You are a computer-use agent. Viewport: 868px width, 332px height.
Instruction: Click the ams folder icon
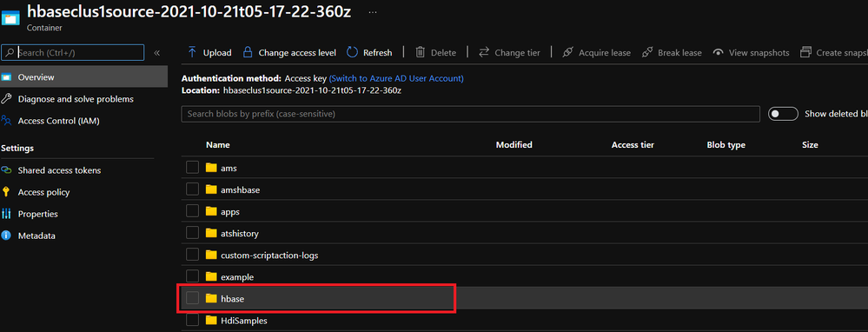pyautogui.click(x=211, y=168)
